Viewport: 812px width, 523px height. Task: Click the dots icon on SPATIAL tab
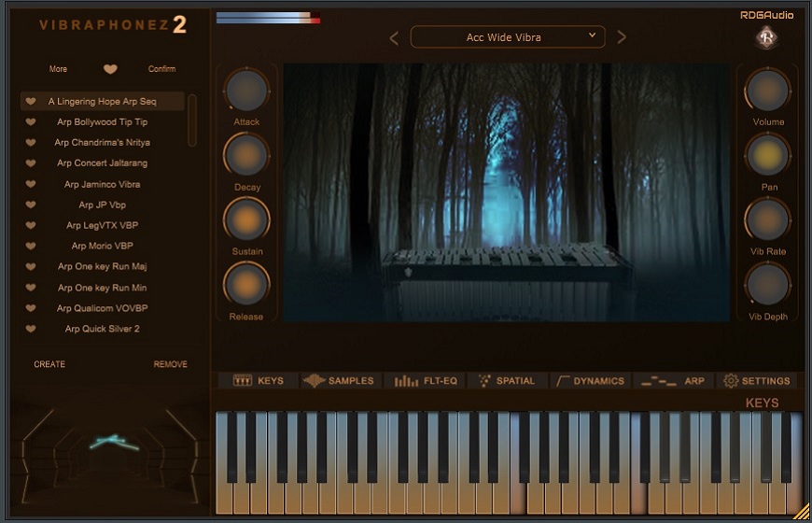(x=484, y=381)
